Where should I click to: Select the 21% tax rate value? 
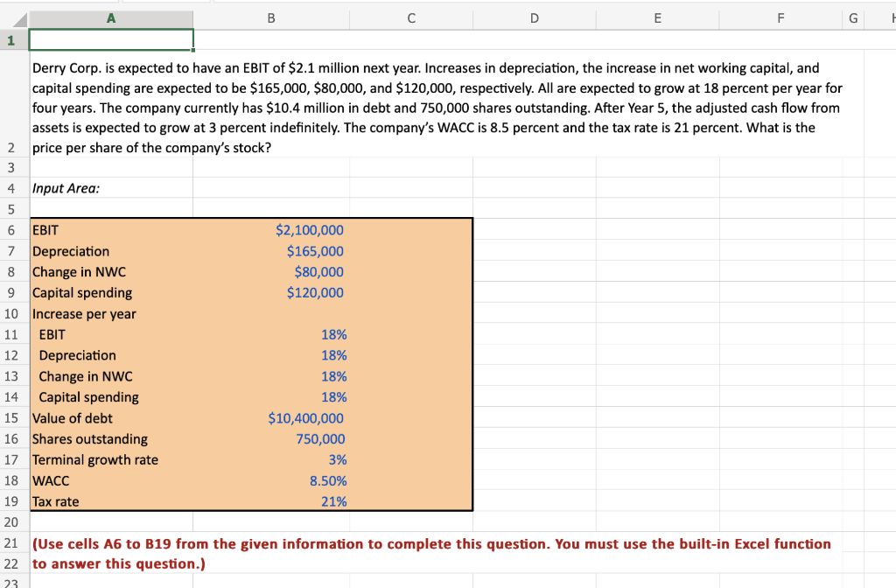pyautogui.click(x=333, y=501)
